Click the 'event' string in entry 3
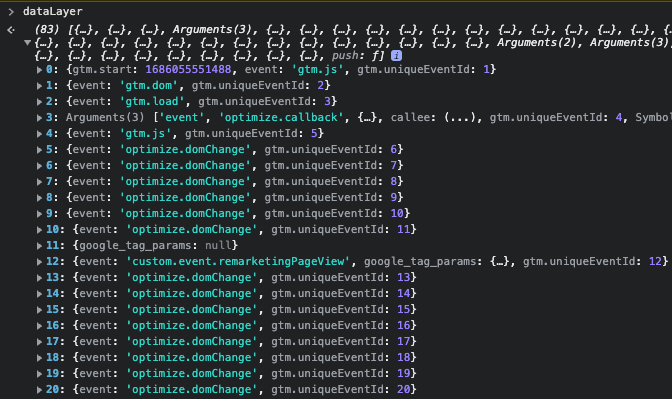Screen dimensions: 672x399 click(181, 117)
